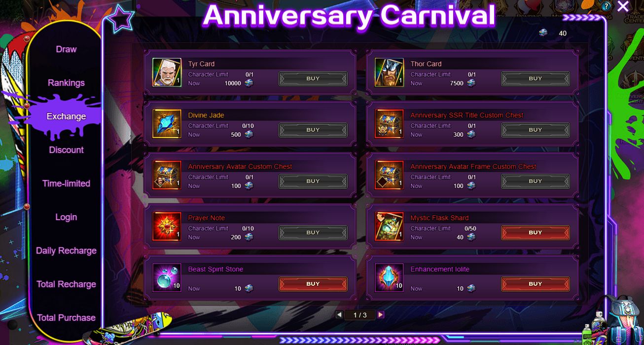Screen dimensions: 644x345
Task: Click the Thor Card hero portrait icon
Action: click(390, 73)
